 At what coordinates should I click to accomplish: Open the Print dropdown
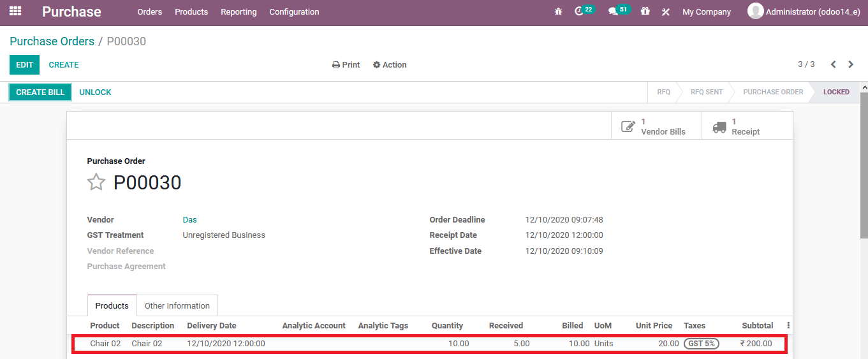point(346,64)
